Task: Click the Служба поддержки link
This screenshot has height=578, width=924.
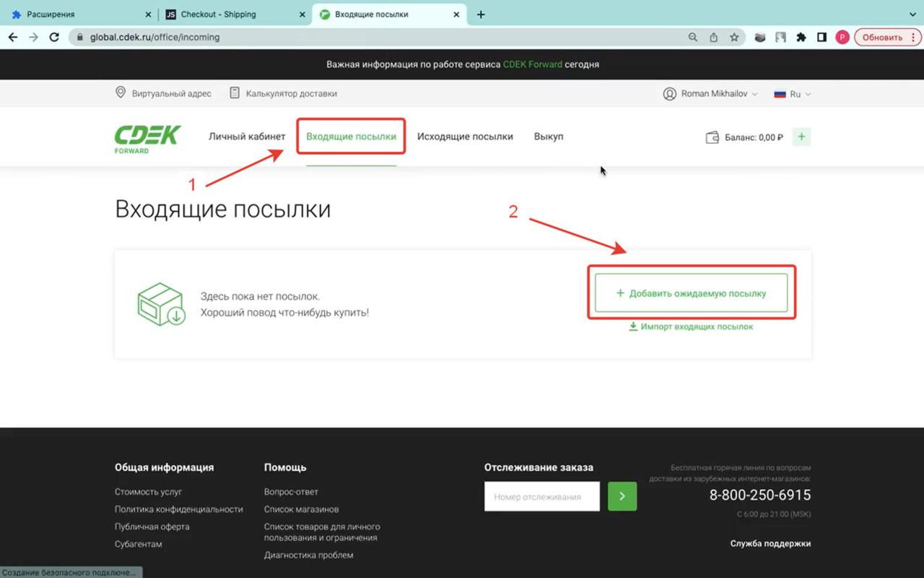Action: point(770,543)
